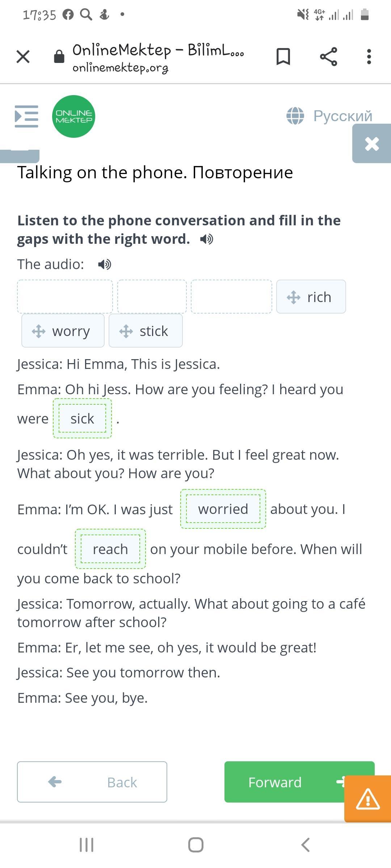391x868 pixels.
Task: Select the 'worry' word chip
Action: click(x=63, y=331)
